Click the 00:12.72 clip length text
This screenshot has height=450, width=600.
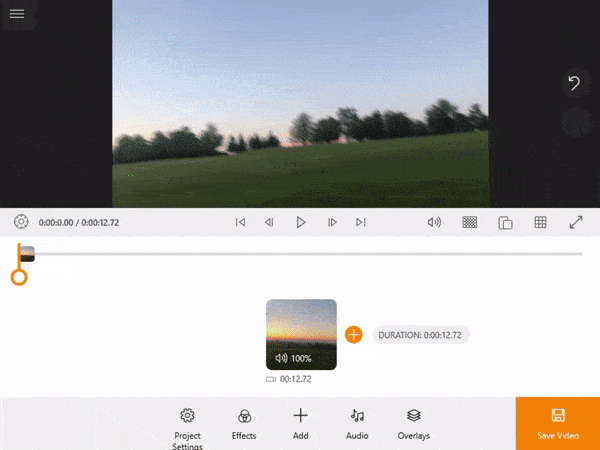pos(295,379)
